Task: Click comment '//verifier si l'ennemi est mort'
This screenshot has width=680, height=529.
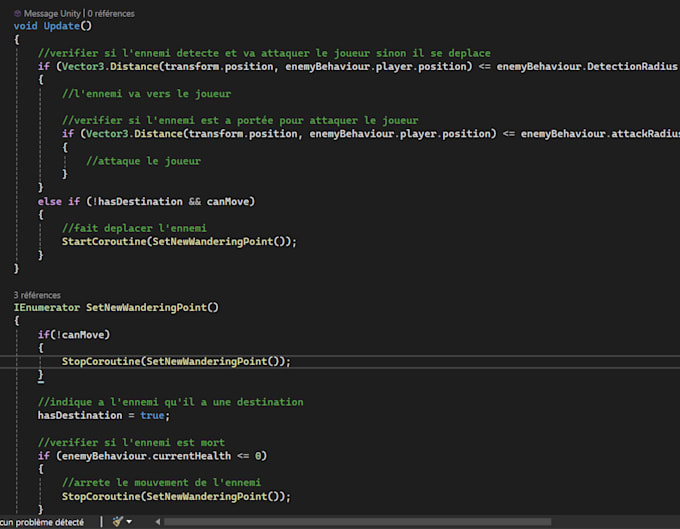Action: (131, 442)
